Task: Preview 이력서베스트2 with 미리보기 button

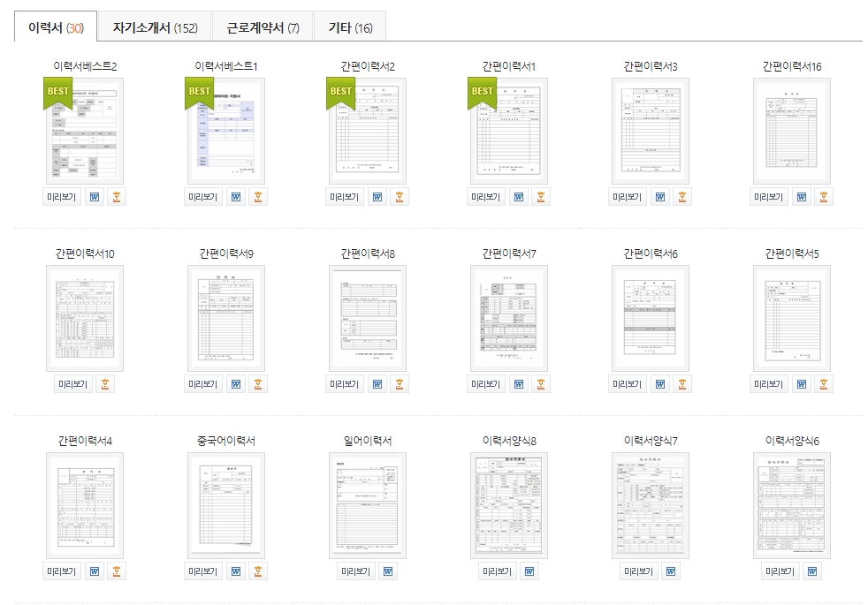Action: tap(62, 197)
